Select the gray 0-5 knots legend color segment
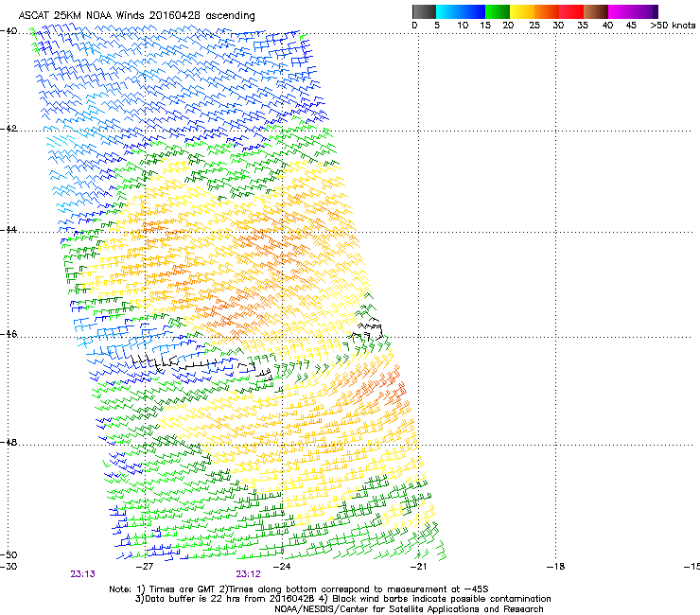 [424, 11]
